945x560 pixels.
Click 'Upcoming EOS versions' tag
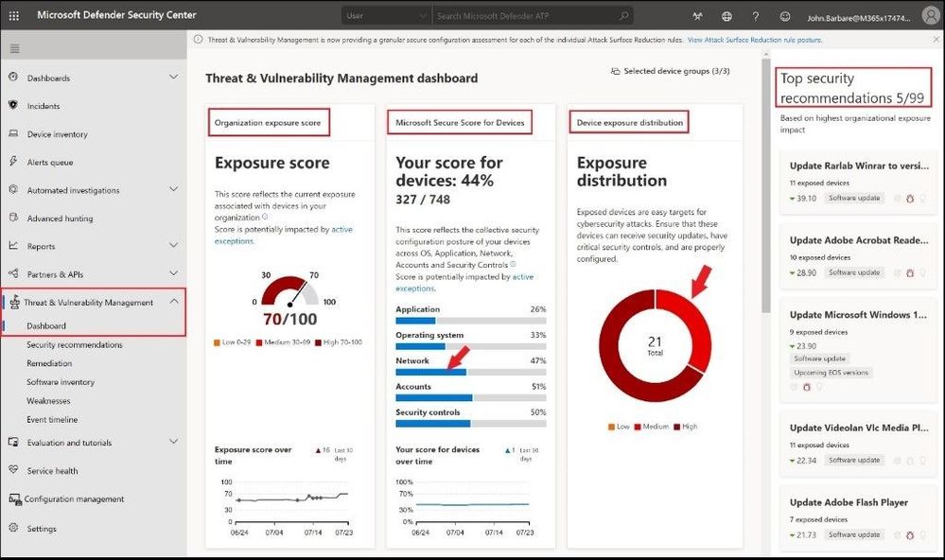831,373
